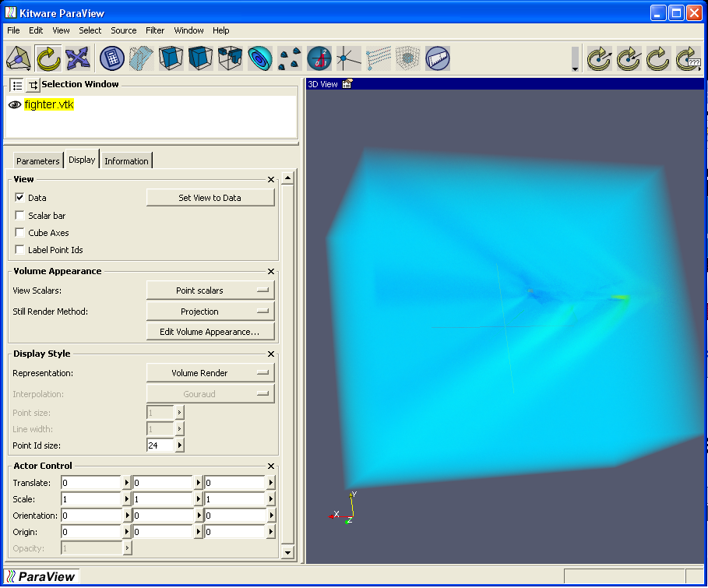Click the solid blue cube filter icon
708x588 pixels.
pos(200,58)
